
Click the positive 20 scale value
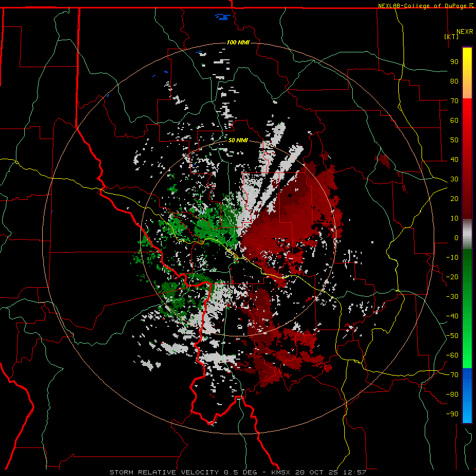click(454, 198)
